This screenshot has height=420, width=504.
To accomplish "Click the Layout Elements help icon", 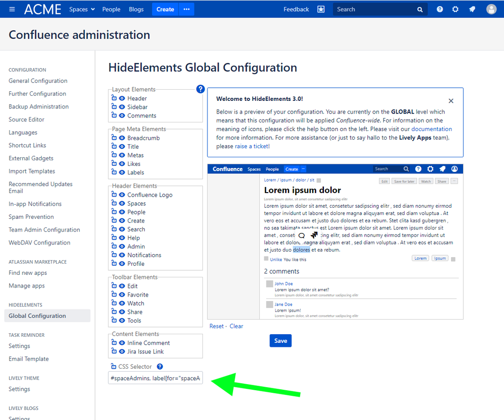I will pos(200,89).
